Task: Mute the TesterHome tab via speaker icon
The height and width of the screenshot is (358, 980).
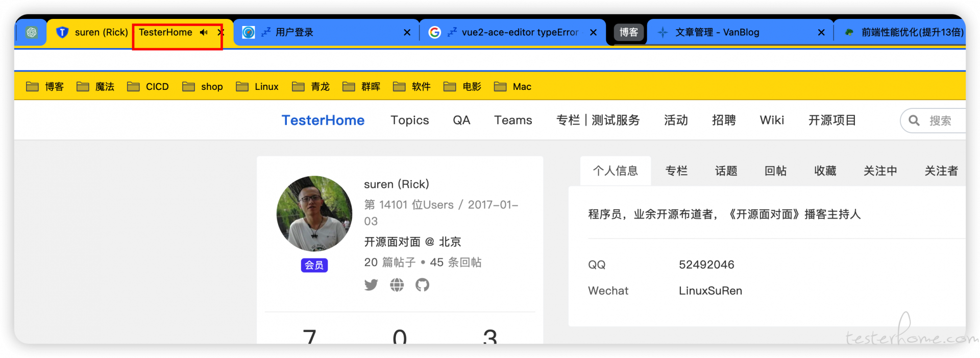Action: (x=204, y=32)
